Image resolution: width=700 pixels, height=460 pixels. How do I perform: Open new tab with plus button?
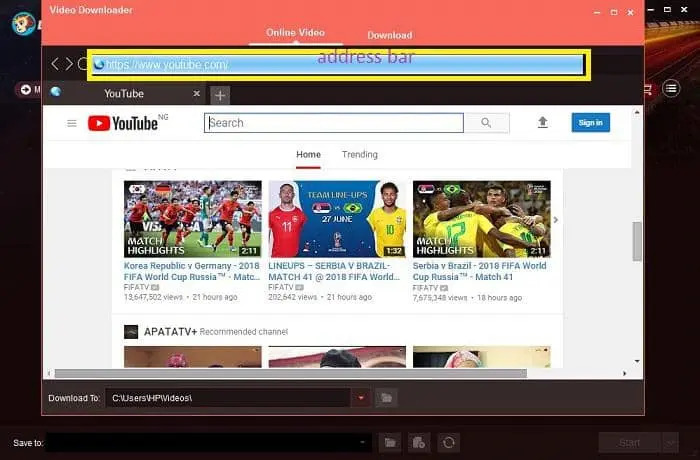pyautogui.click(x=220, y=95)
